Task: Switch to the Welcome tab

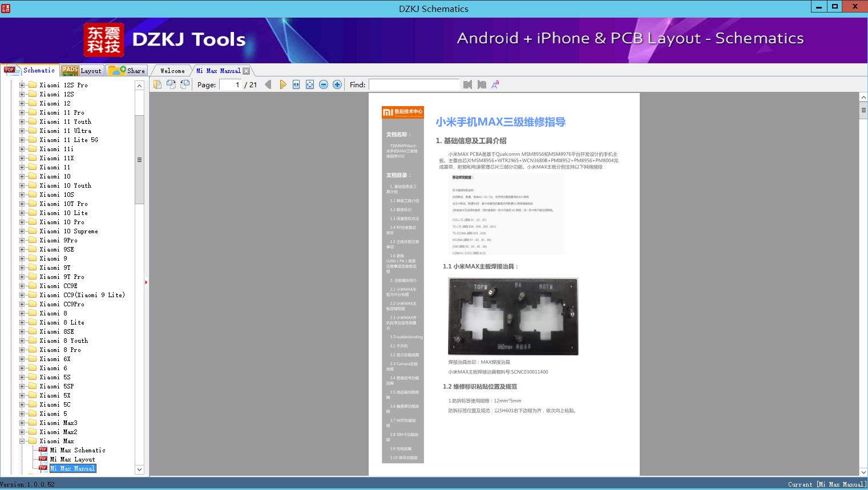Action: click(172, 71)
